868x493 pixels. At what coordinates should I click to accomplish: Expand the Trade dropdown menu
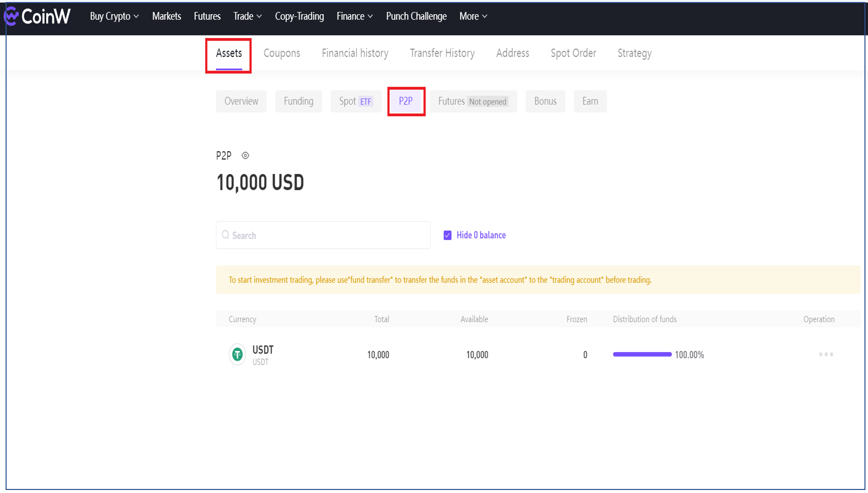(x=247, y=16)
